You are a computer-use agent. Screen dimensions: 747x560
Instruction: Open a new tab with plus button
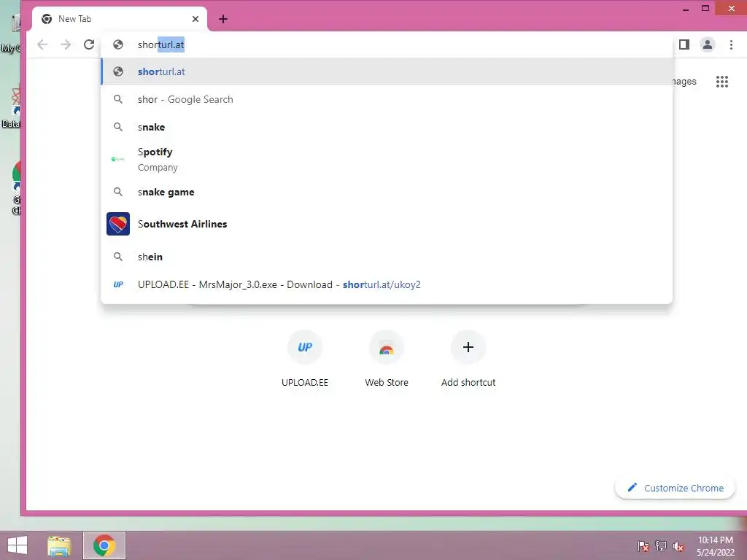pyautogui.click(x=223, y=19)
